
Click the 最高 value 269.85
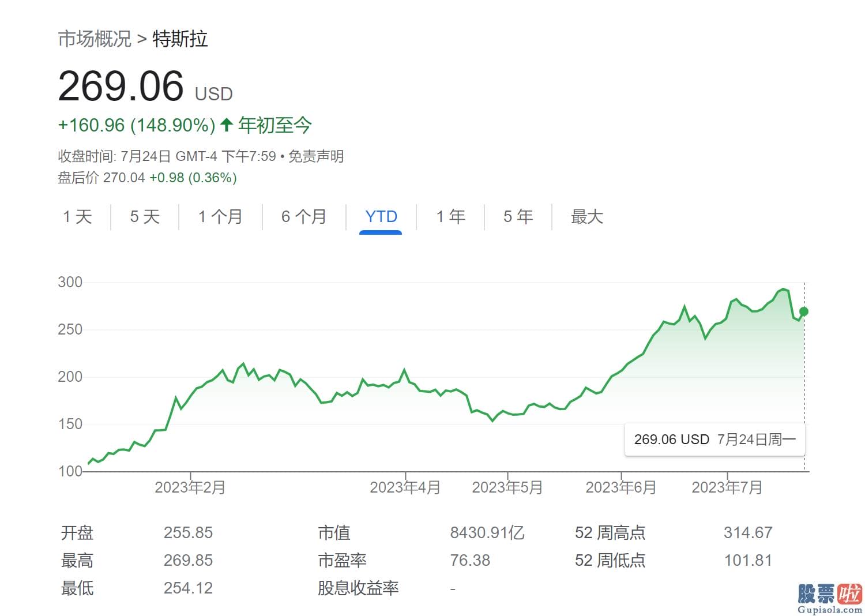coord(188,560)
